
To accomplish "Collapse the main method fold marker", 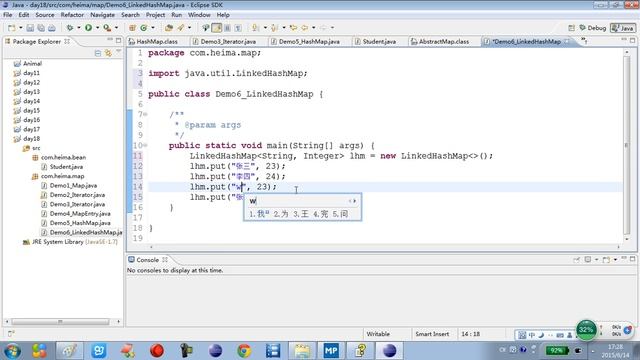I will click(145, 145).
